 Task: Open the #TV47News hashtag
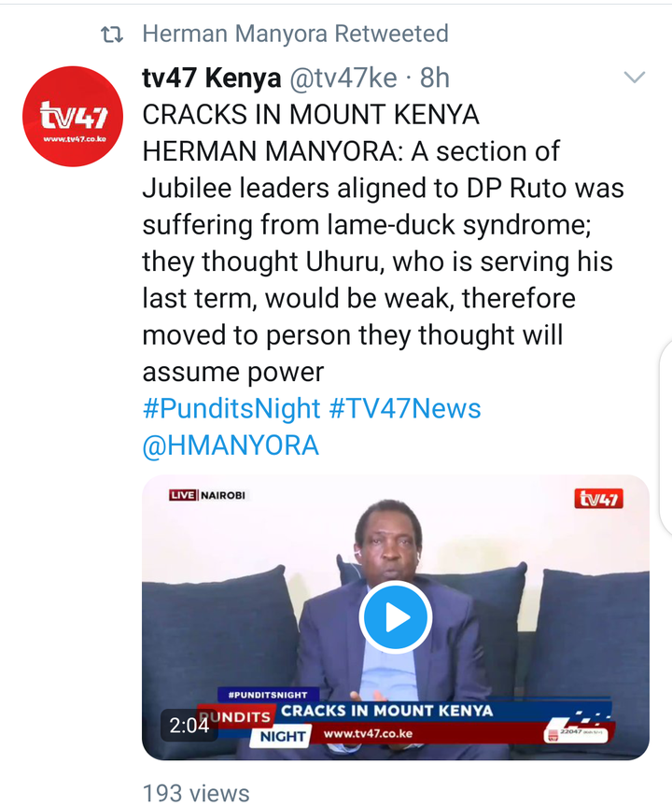pyautogui.click(x=405, y=409)
